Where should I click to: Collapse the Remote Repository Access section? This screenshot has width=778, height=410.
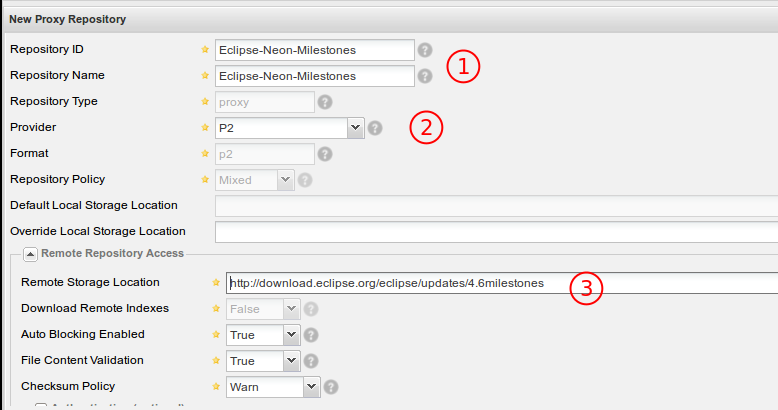pyautogui.click(x=30, y=255)
